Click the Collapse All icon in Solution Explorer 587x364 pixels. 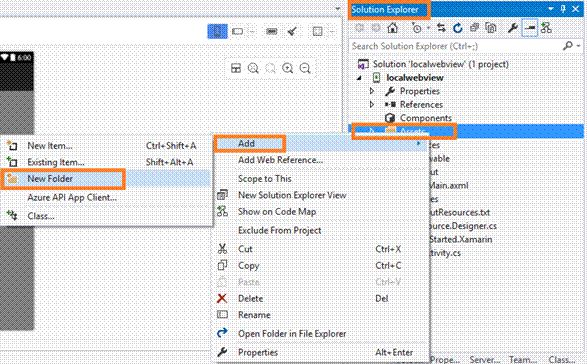pos(474,28)
